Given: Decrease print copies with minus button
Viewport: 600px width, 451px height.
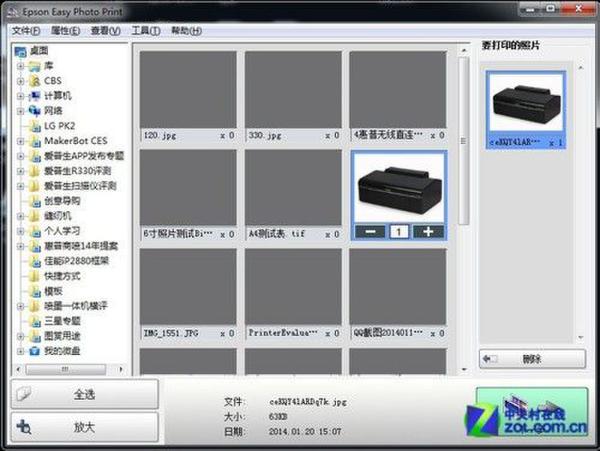Looking at the screenshot, I should click(370, 232).
